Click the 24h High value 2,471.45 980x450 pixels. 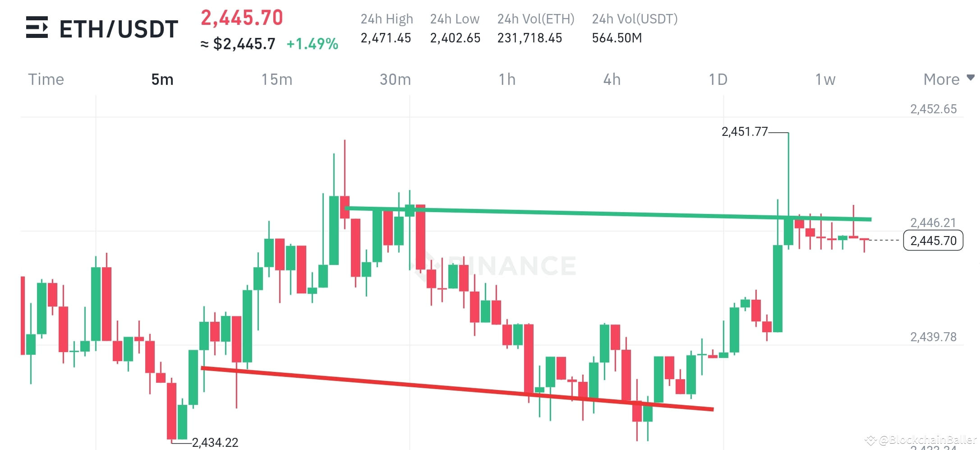(x=386, y=38)
